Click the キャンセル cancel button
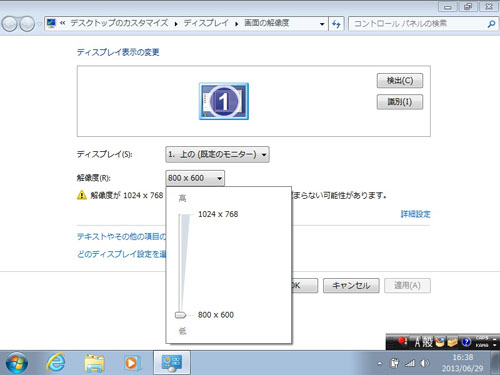Viewport: 500px width, 375px height. [351, 286]
